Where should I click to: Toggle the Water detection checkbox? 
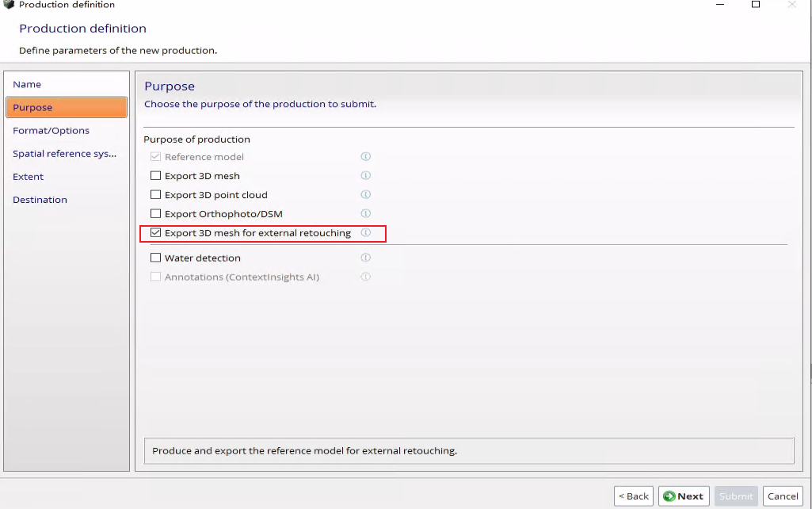(156, 258)
